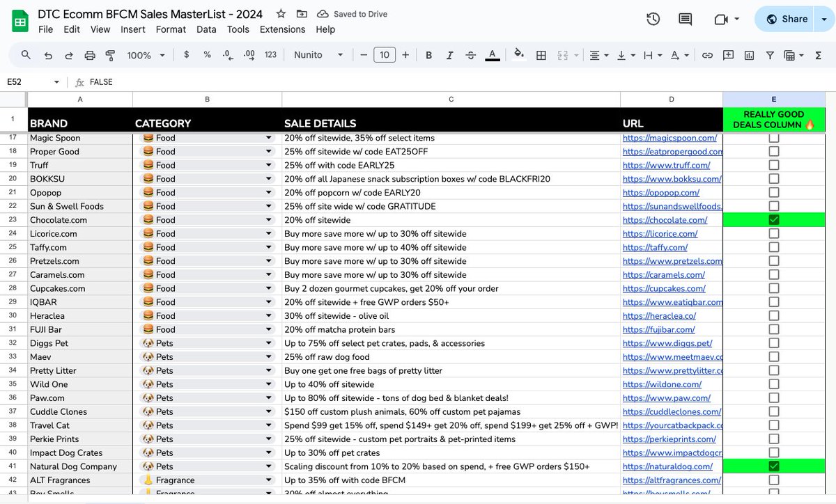
Task: Open the text color picker
Action: 492,55
